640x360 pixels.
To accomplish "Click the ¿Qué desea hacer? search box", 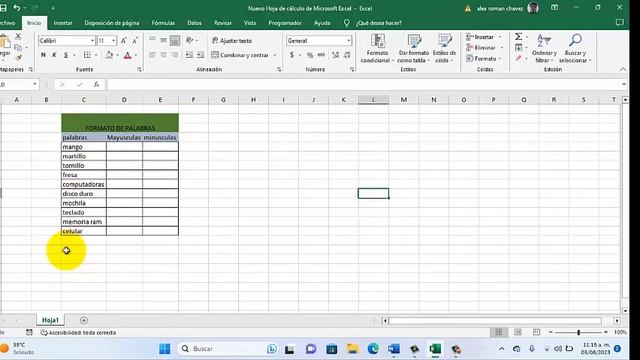I will tap(378, 23).
